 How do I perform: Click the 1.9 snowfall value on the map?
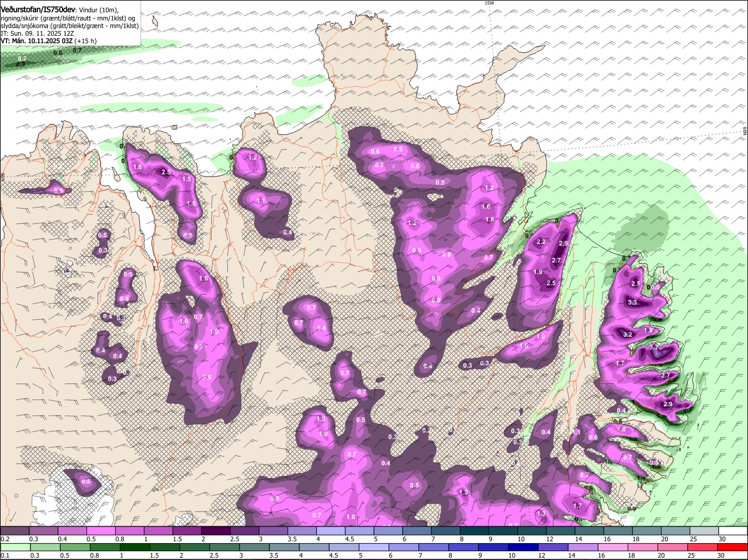click(538, 272)
